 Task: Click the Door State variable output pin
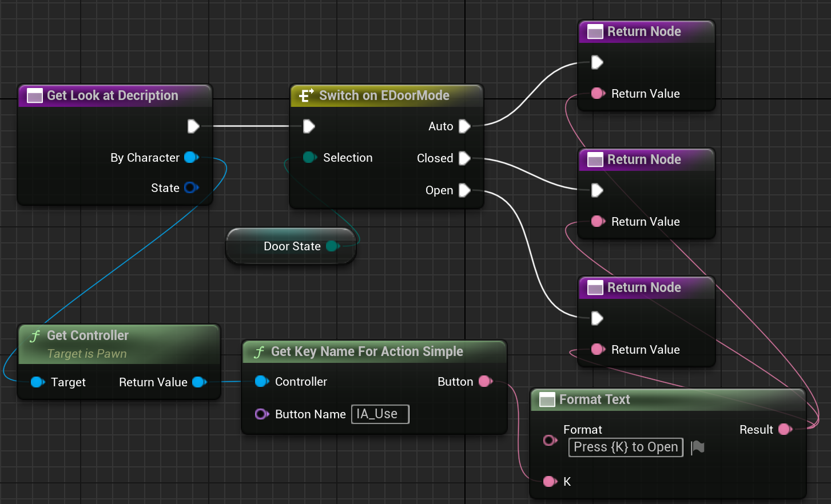pos(333,246)
